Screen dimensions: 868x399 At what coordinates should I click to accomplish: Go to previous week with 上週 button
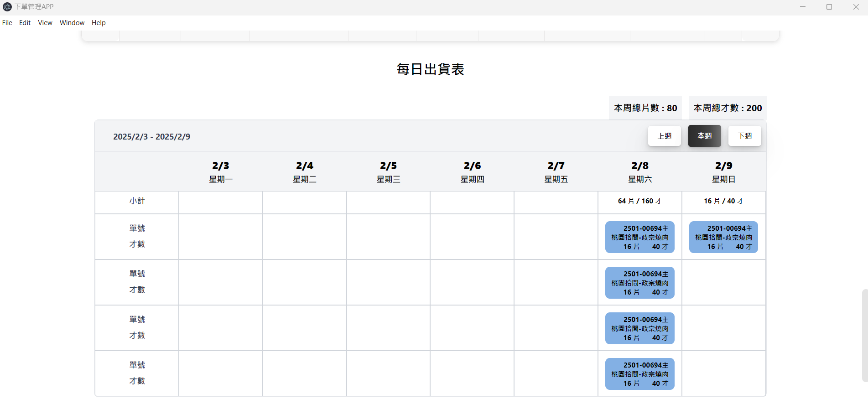click(664, 136)
